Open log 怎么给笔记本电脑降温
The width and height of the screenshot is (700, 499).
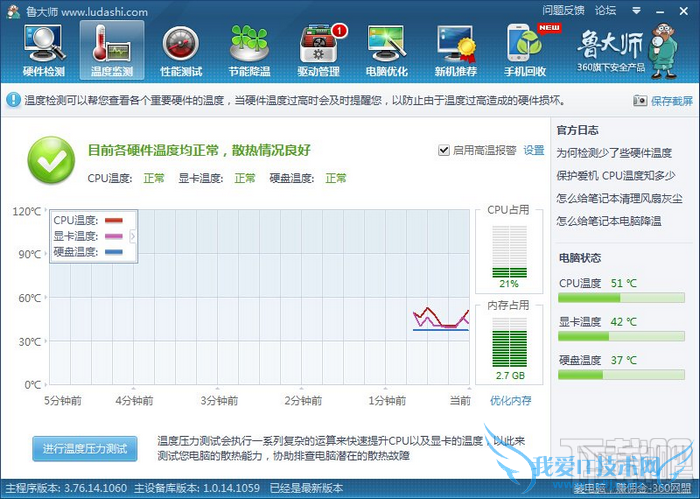(x=608, y=221)
